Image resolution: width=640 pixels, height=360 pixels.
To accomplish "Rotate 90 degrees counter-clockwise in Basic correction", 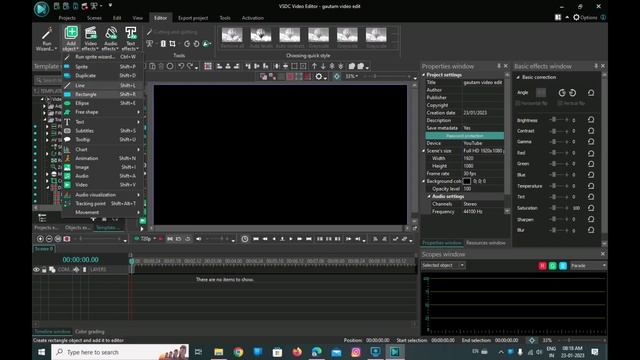I will (562, 93).
